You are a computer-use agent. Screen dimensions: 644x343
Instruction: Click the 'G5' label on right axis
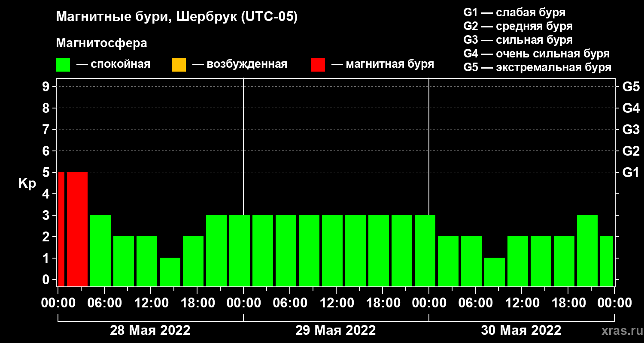coord(631,87)
